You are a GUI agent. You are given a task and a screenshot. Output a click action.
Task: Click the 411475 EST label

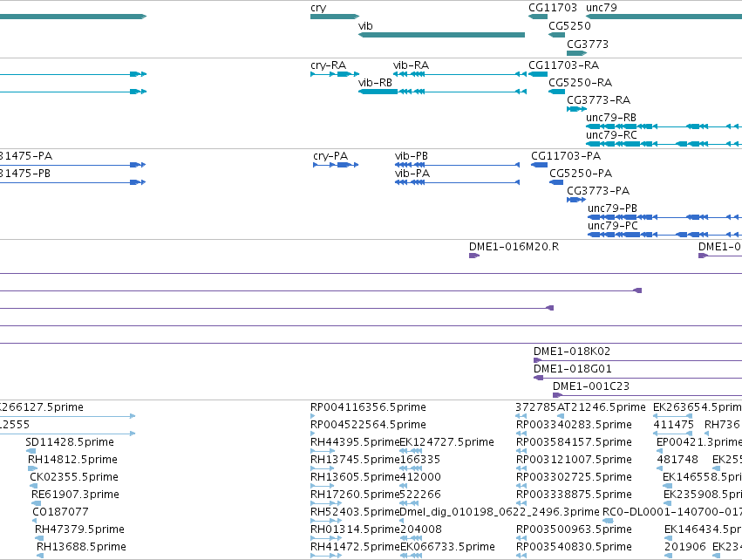click(x=673, y=425)
